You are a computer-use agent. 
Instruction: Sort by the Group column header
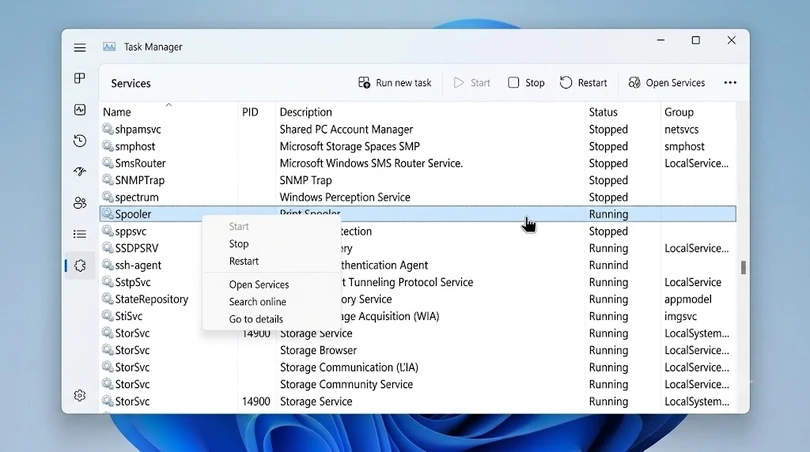coord(679,112)
